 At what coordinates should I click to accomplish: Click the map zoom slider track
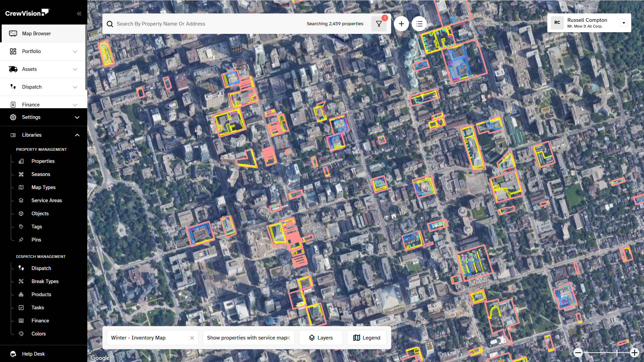click(606, 353)
